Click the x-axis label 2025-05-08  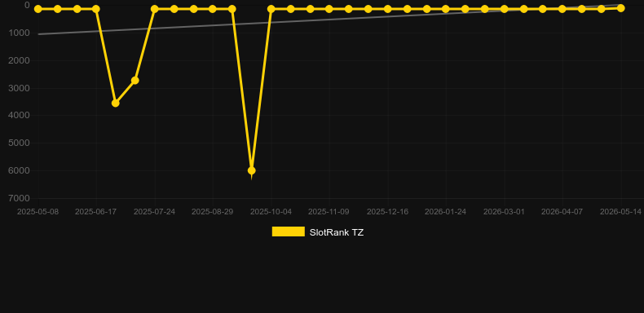37,212
